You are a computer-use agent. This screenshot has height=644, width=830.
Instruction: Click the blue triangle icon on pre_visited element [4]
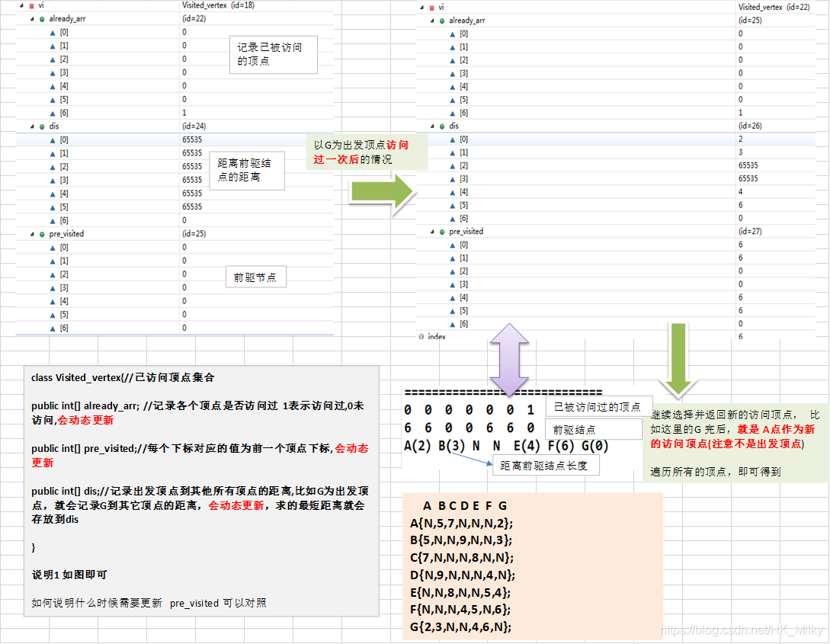pos(51,300)
